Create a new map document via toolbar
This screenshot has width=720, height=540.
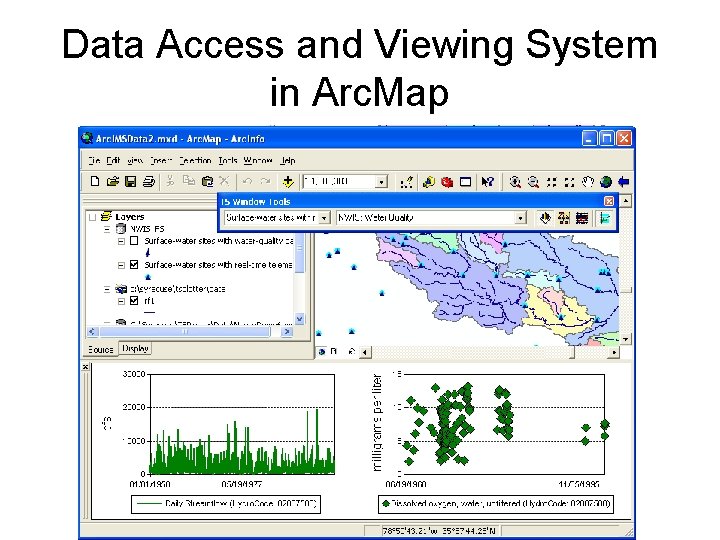(95, 182)
